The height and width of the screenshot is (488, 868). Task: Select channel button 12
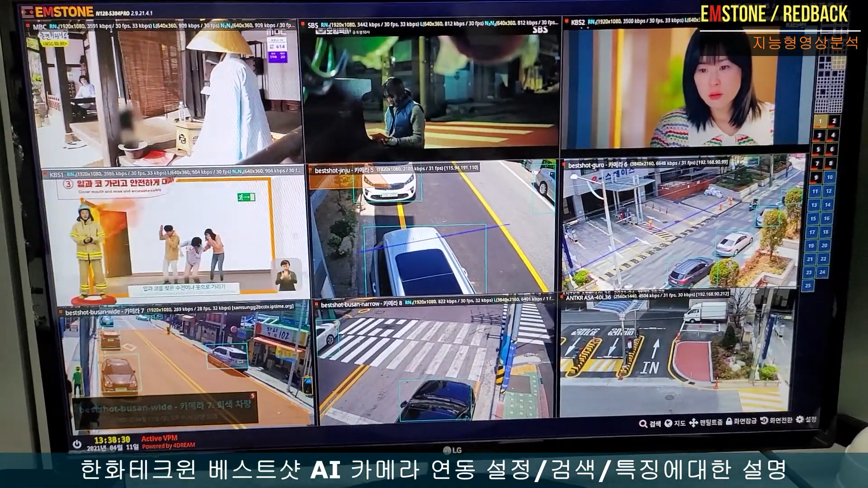point(829,191)
